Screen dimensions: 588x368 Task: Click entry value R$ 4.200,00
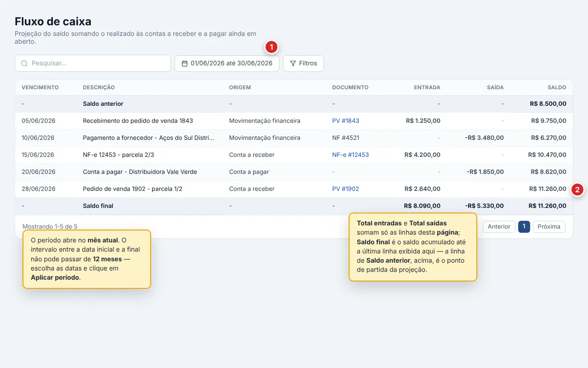click(x=423, y=155)
